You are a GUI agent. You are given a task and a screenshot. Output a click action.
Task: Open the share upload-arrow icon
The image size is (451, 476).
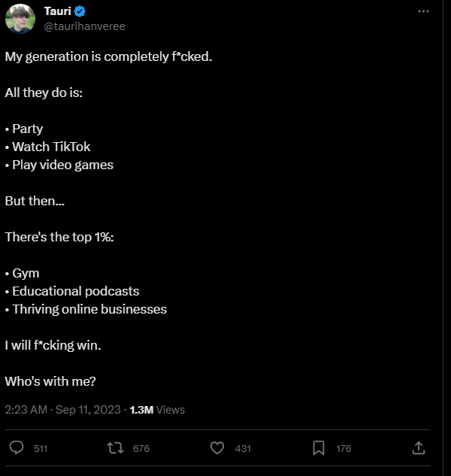pyautogui.click(x=419, y=447)
